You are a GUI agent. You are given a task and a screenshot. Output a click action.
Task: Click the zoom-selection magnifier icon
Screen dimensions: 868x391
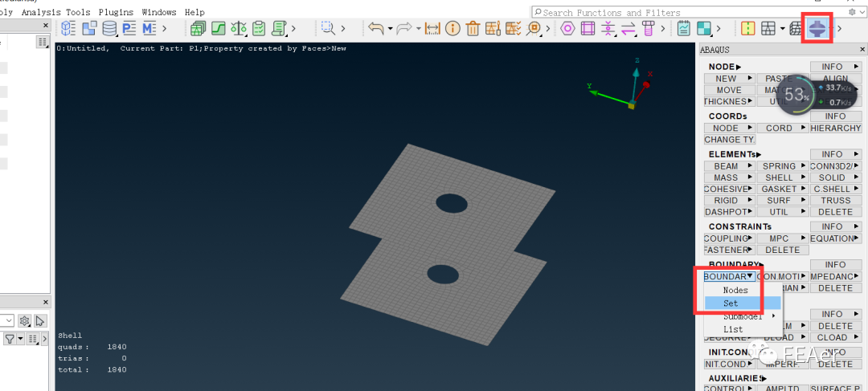[x=328, y=28]
